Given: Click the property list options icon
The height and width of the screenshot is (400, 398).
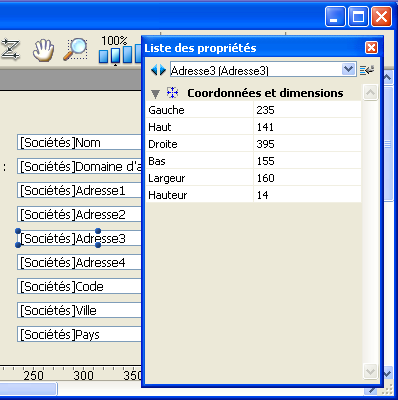Looking at the screenshot, I should click(367, 70).
